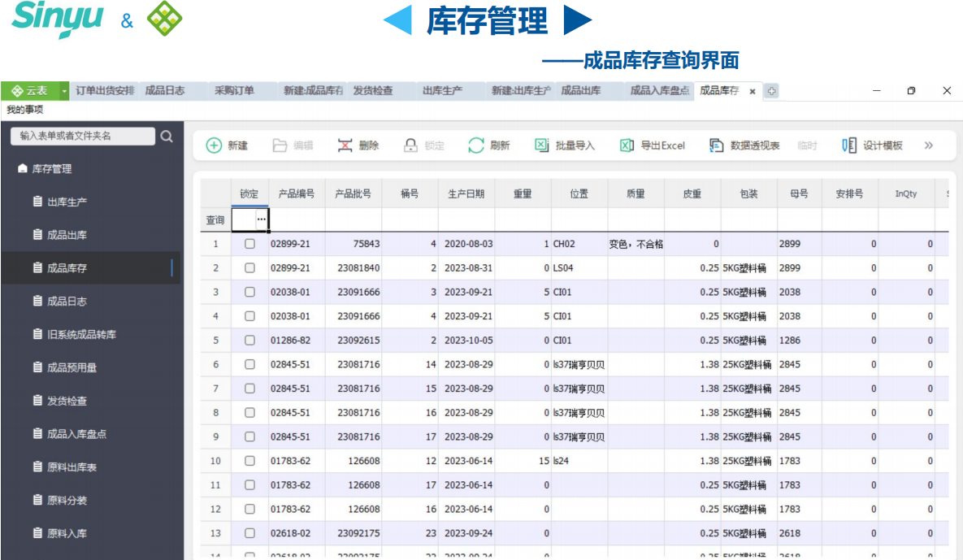The height and width of the screenshot is (560, 963).
Task: Click the 刷新 refresh icon
Action: coord(476,145)
